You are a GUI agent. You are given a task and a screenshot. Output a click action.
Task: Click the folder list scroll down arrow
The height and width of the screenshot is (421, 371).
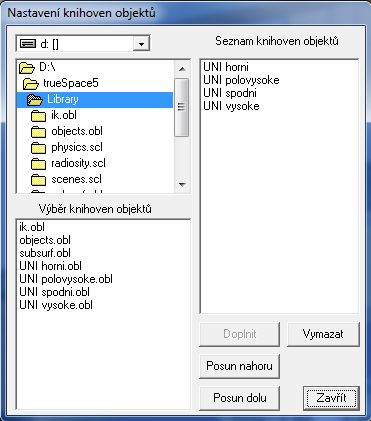(182, 184)
